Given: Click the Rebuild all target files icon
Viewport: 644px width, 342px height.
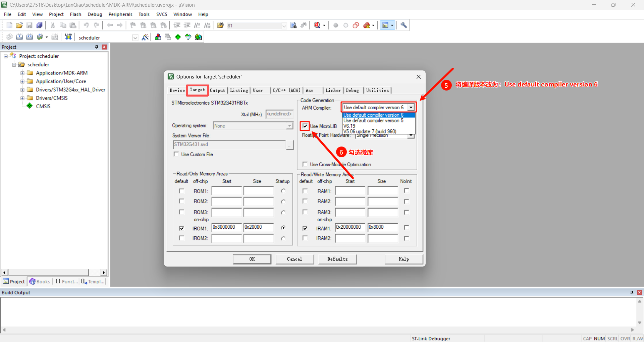Looking at the screenshot, I should [30, 37].
